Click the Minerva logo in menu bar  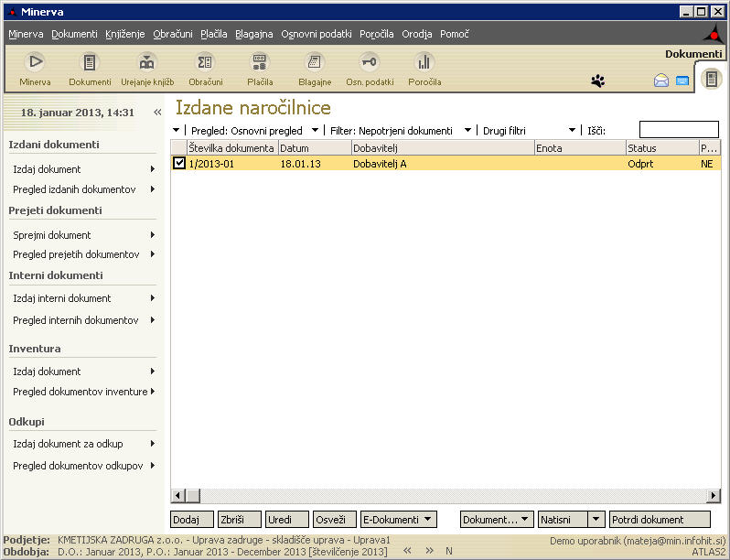point(713,34)
